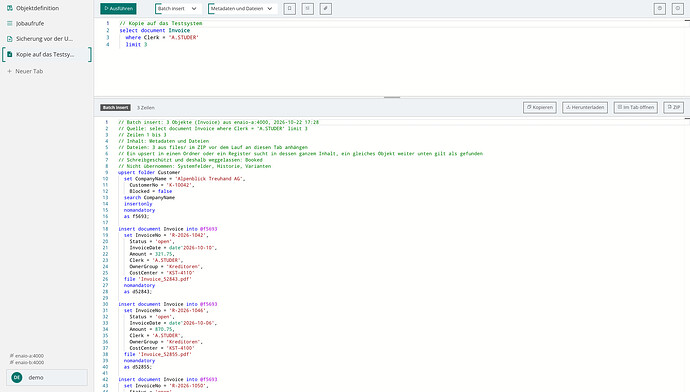
Task: Click the bookmark icon in the editor toolbar
Action: pyautogui.click(x=290, y=8)
